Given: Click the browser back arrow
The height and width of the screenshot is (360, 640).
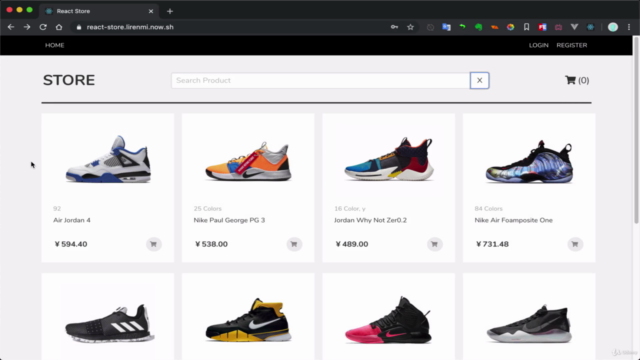Looking at the screenshot, I should (x=11, y=27).
